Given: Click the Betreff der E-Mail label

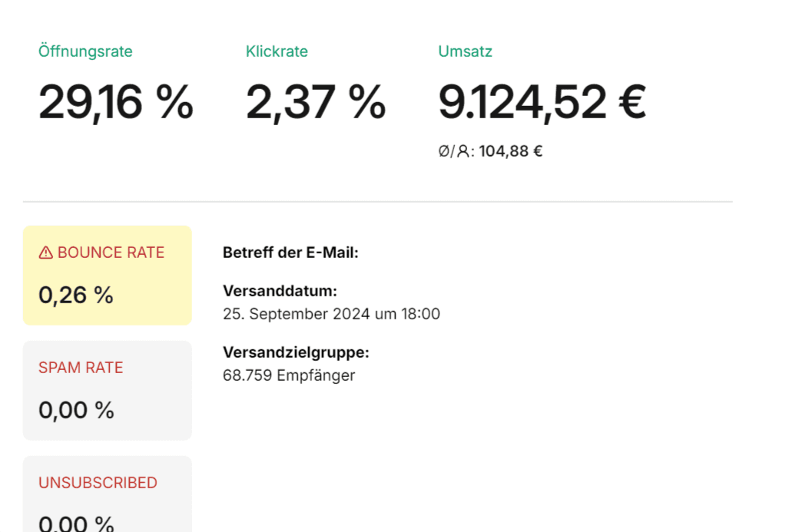Looking at the screenshot, I should 290,253.
